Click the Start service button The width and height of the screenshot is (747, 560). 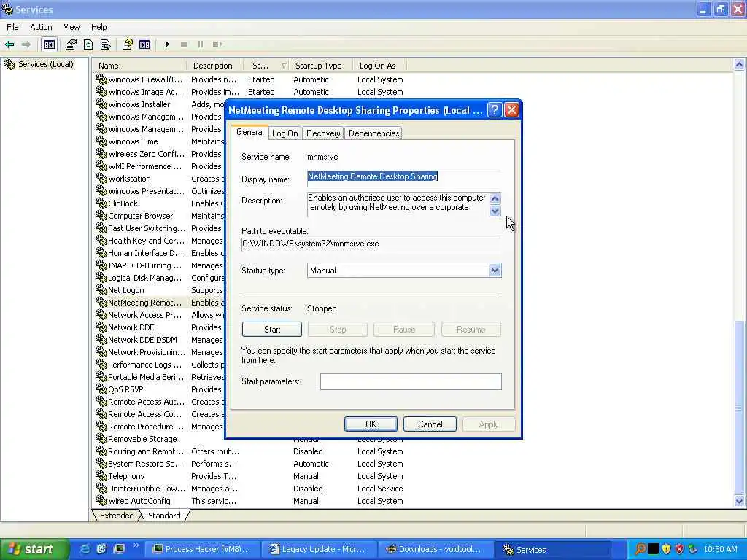click(272, 329)
